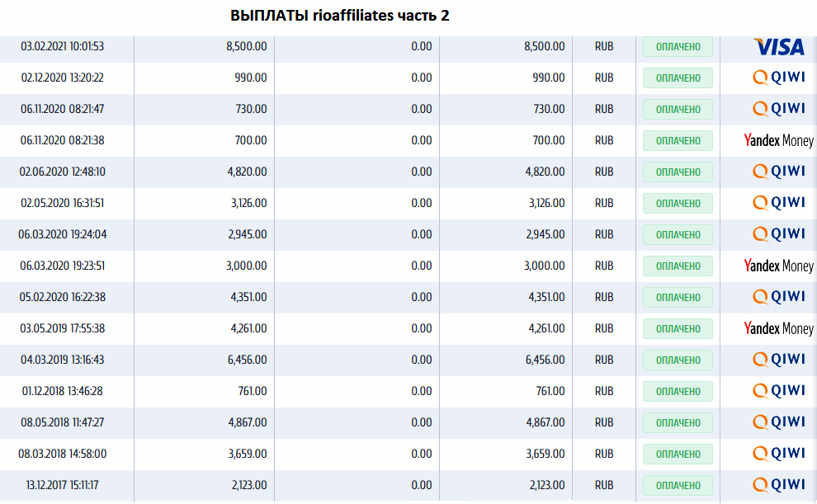Image resolution: width=817 pixels, height=504 pixels.
Task: Select the date 05.02.2020 16:22:38
Action: [62, 297]
